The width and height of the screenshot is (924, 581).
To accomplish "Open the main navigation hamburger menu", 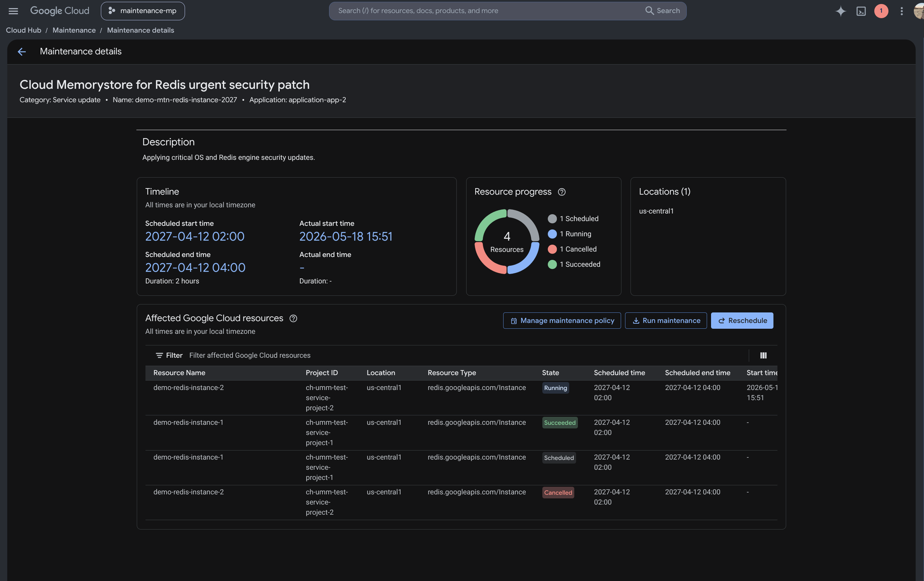I will (13, 11).
